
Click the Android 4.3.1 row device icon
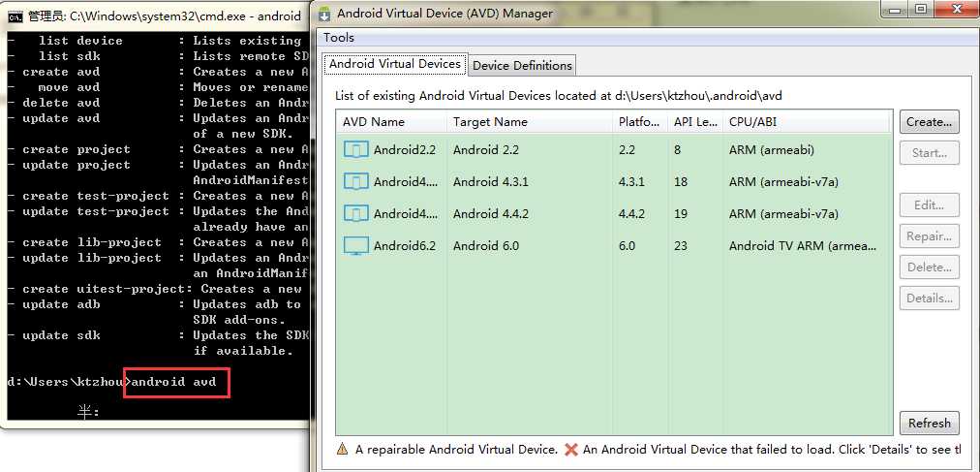(x=356, y=182)
